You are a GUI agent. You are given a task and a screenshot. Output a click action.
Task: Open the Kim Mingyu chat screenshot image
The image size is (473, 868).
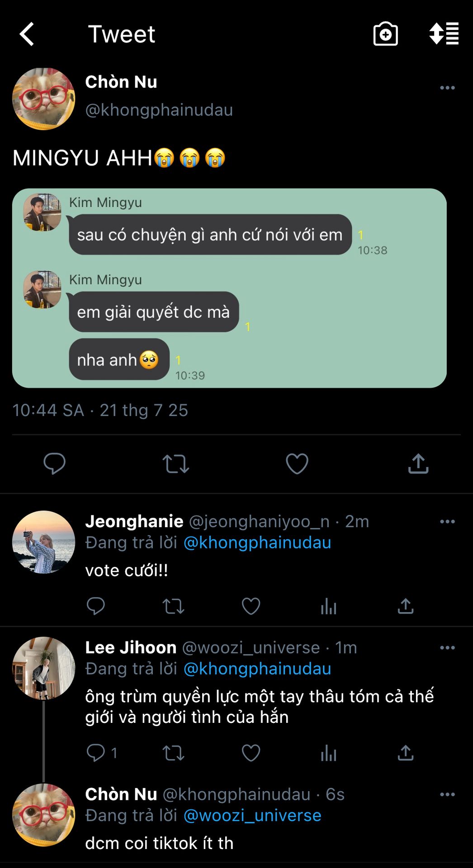coord(229,288)
